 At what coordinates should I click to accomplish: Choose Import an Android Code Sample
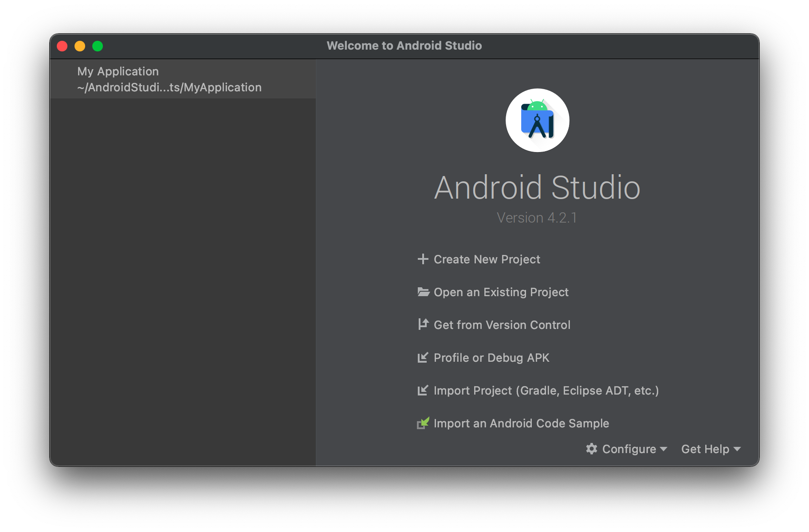[x=522, y=423]
